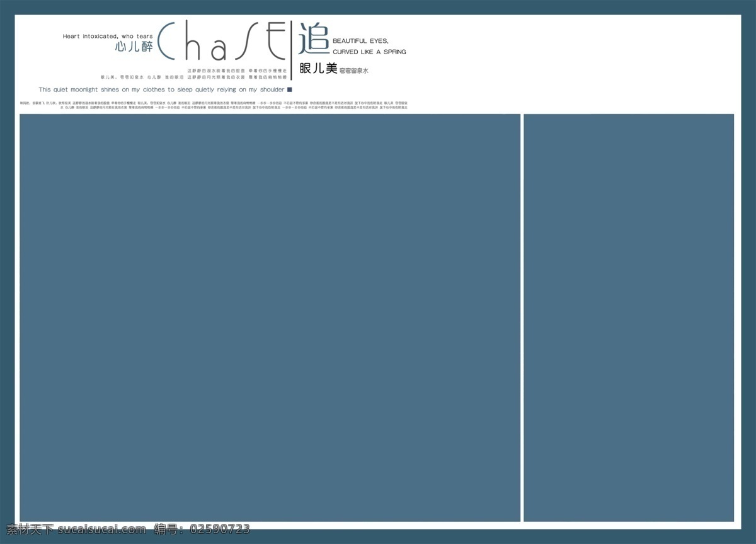This screenshot has width=756, height=544.
Task: Select the text "Heart intoxicated, who tears"
Action: (x=108, y=37)
